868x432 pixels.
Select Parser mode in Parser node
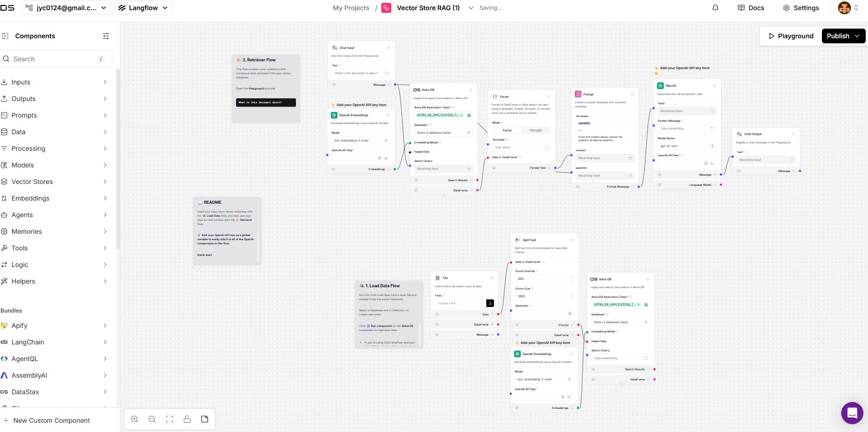507,130
